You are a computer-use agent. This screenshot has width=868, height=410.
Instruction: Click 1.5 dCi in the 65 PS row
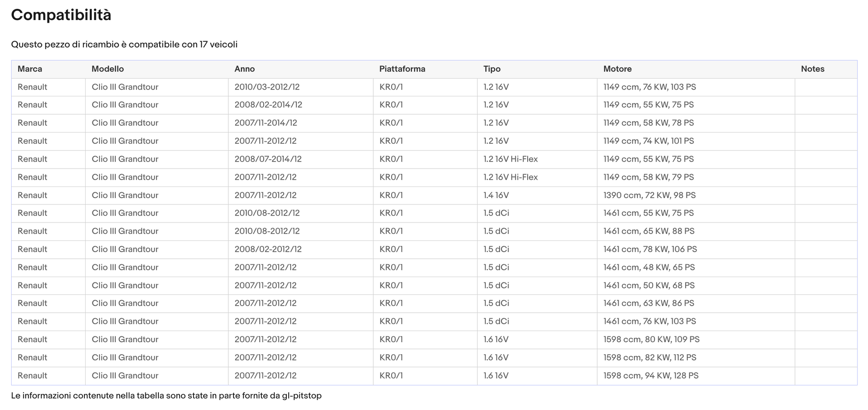496,267
